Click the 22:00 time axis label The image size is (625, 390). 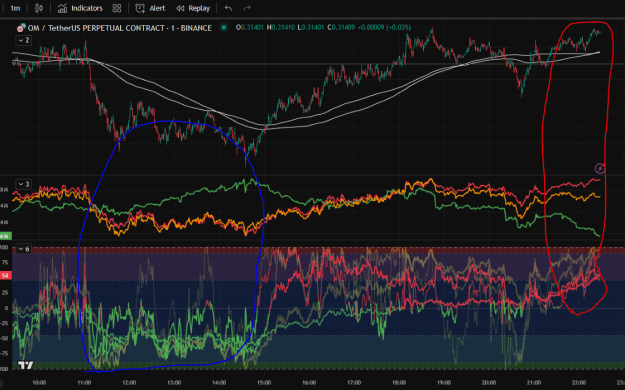(579, 383)
